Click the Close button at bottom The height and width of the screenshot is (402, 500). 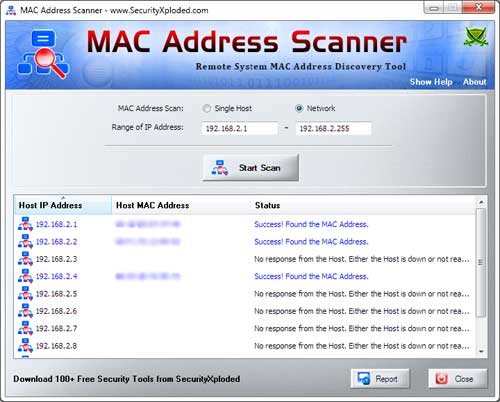point(458,379)
